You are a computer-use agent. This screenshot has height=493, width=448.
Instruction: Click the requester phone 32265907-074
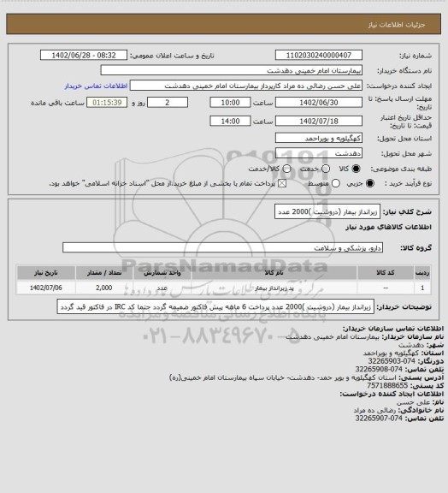[379, 419]
